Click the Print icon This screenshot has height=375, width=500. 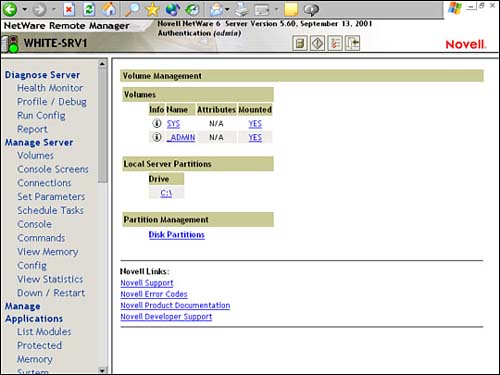[x=241, y=9]
